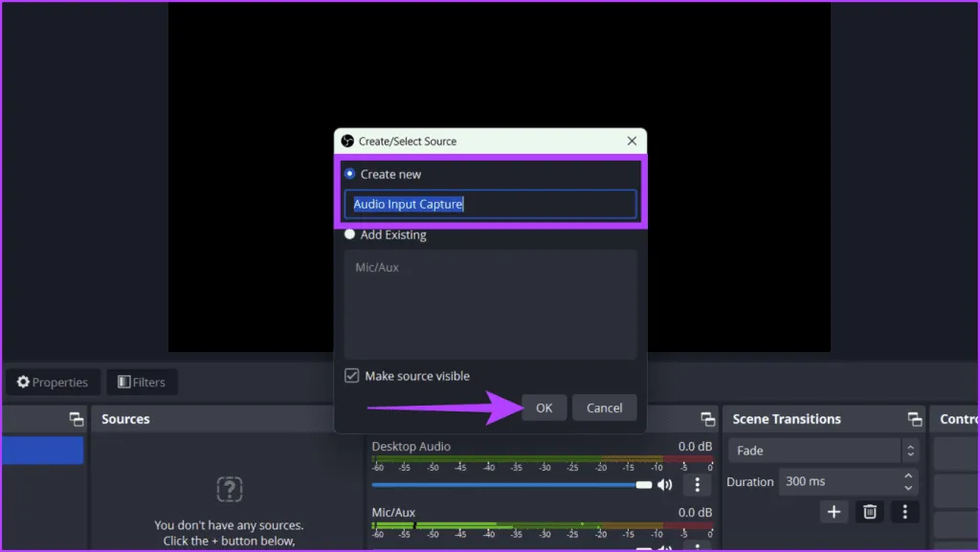Image resolution: width=980 pixels, height=552 pixels.
Task: Undock the Scenes panel via its icon
Action: pos(77,419)
